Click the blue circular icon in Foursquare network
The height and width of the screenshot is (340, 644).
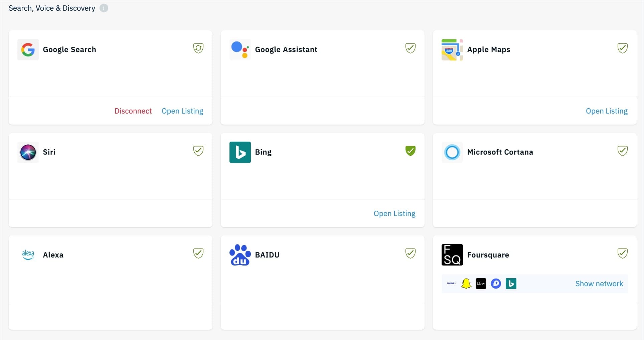pos(496,284)
